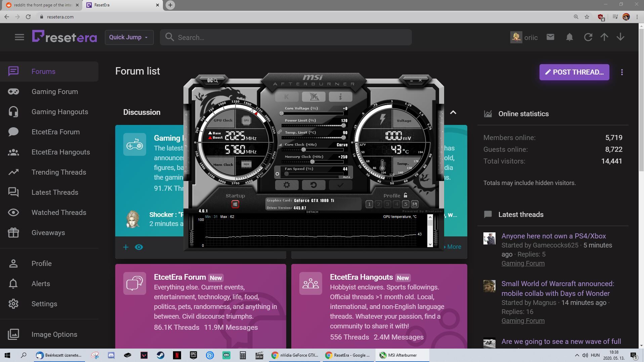The image size is (644, 362).
Task: Switch to the reddit browser tab
Action: [x=42, y=5]
